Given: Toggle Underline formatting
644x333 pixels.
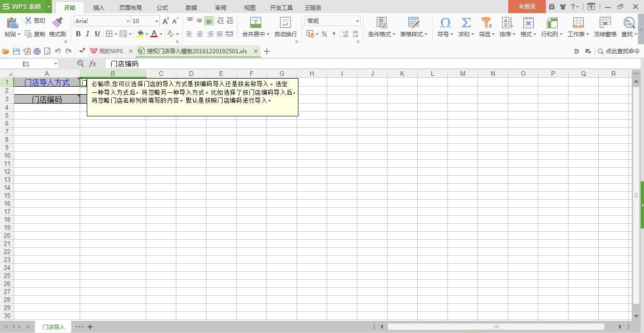Looking at the screenshot, I should pyautogui.click(x=97, y=34).
